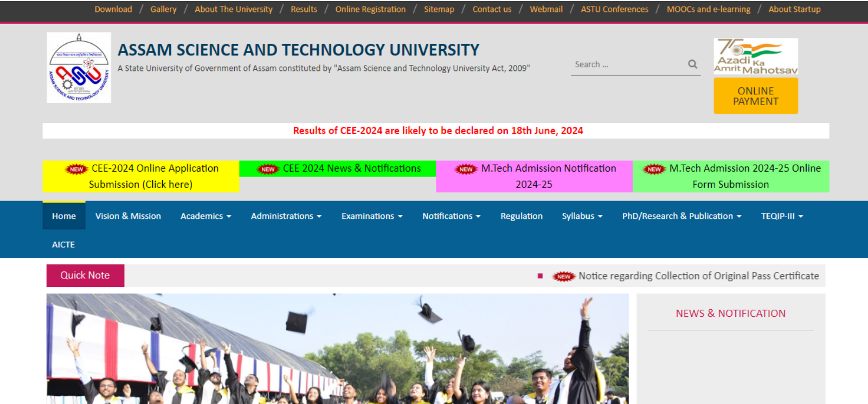Open the Download link in top bar
The image size is (868, 404).
click(113, 9)
